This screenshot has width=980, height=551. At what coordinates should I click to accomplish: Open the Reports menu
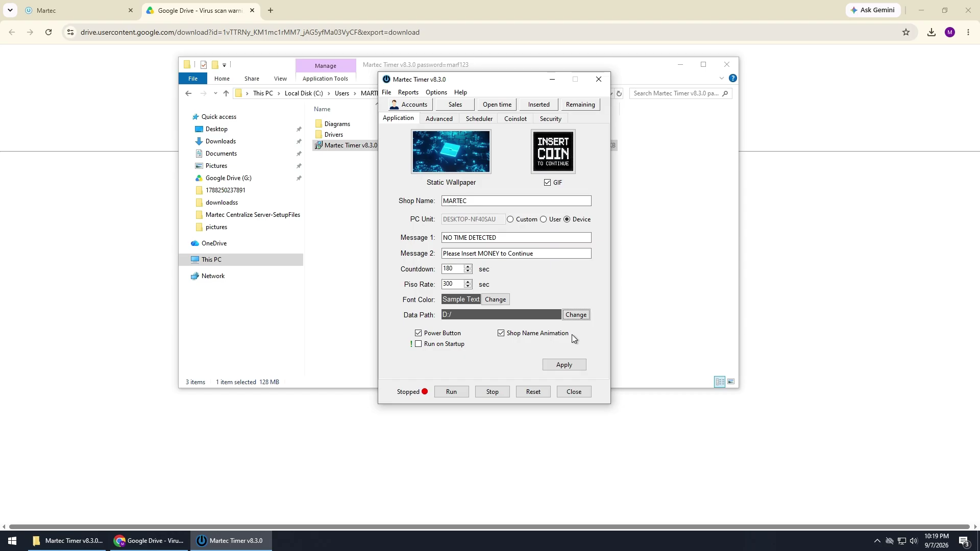[x=408, y=92]
